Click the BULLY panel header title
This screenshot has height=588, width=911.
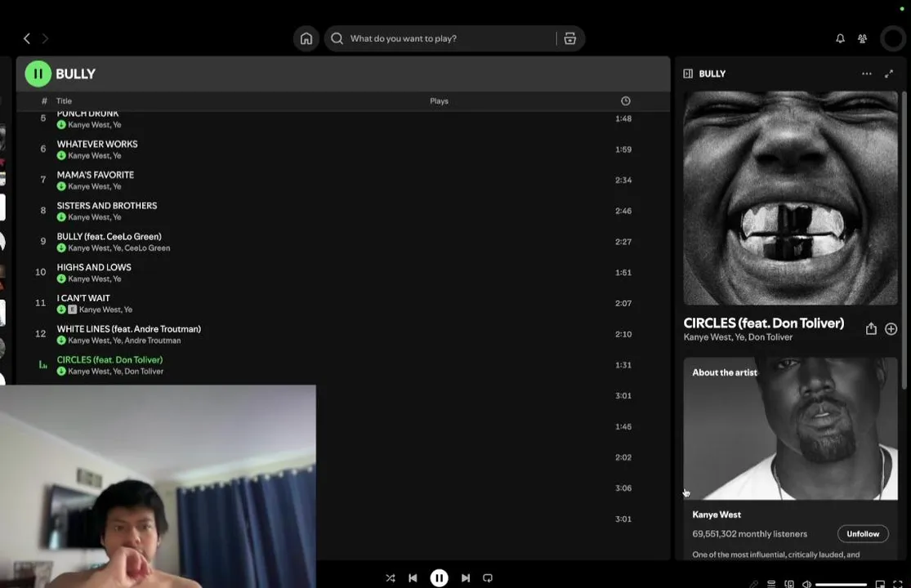tap(712, 73)
